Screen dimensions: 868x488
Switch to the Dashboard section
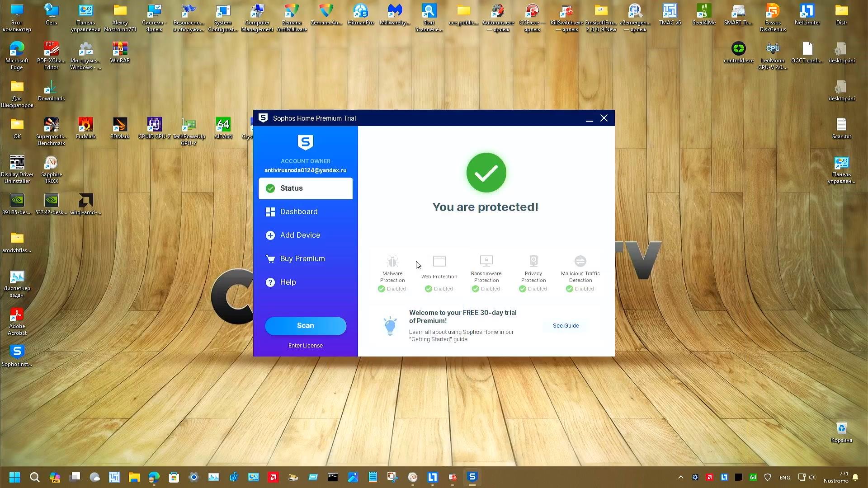299,211
